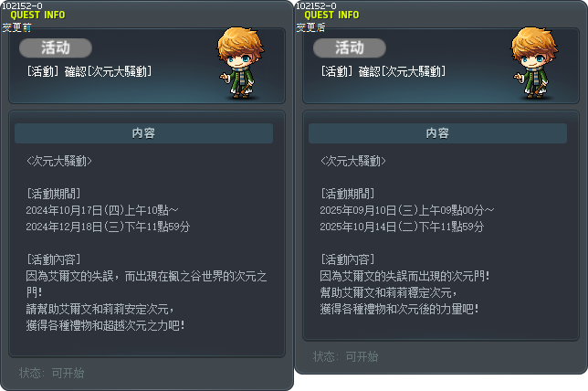
Task: Click the NPC character in left panel
Action: coord(240,63)
